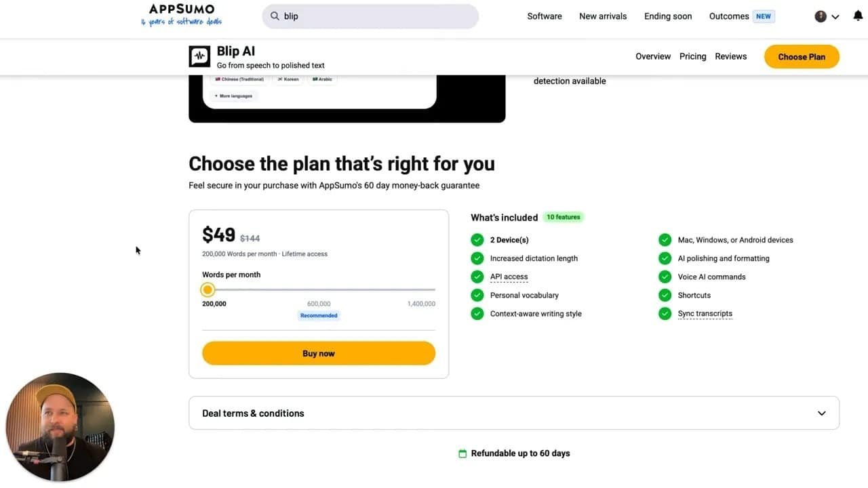Screen dimensions: 868x488
Task: Click the green check beside API access
Action: (x=477, y=277)
